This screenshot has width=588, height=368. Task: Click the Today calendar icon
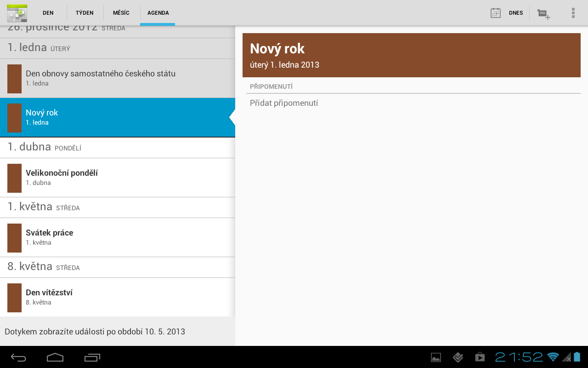pos(495,13)
